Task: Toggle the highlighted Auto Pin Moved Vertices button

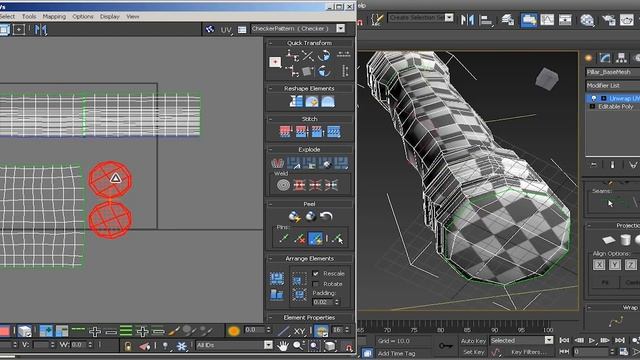Action: [x=316, y=238]
